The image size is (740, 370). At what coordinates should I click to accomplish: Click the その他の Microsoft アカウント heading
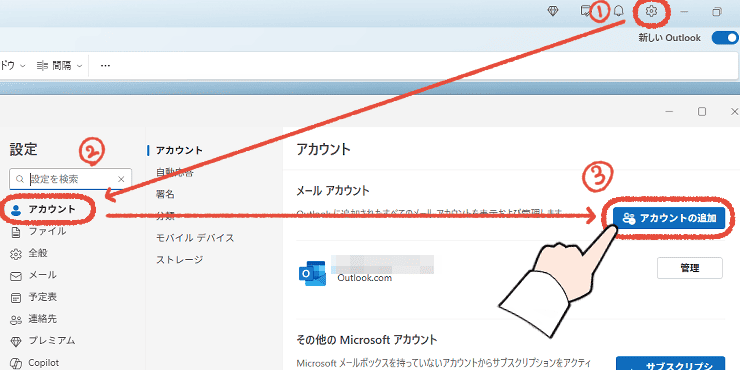367,340
